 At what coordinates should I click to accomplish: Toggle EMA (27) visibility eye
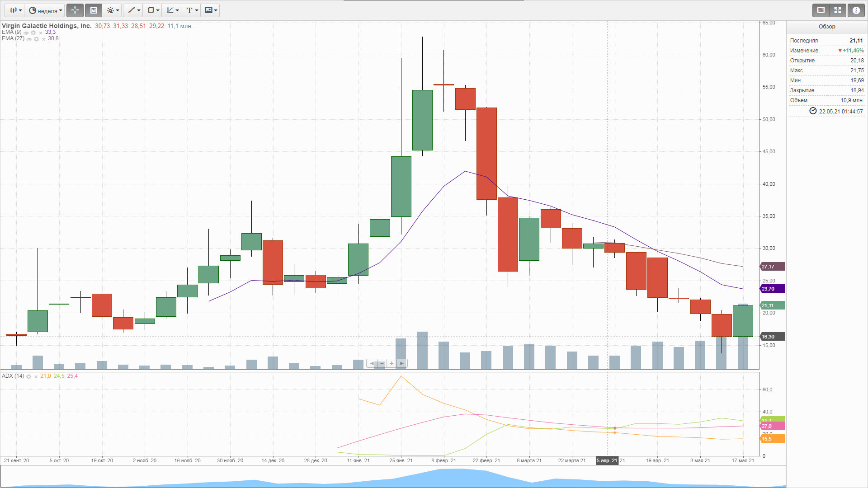(x=29, y=39)
